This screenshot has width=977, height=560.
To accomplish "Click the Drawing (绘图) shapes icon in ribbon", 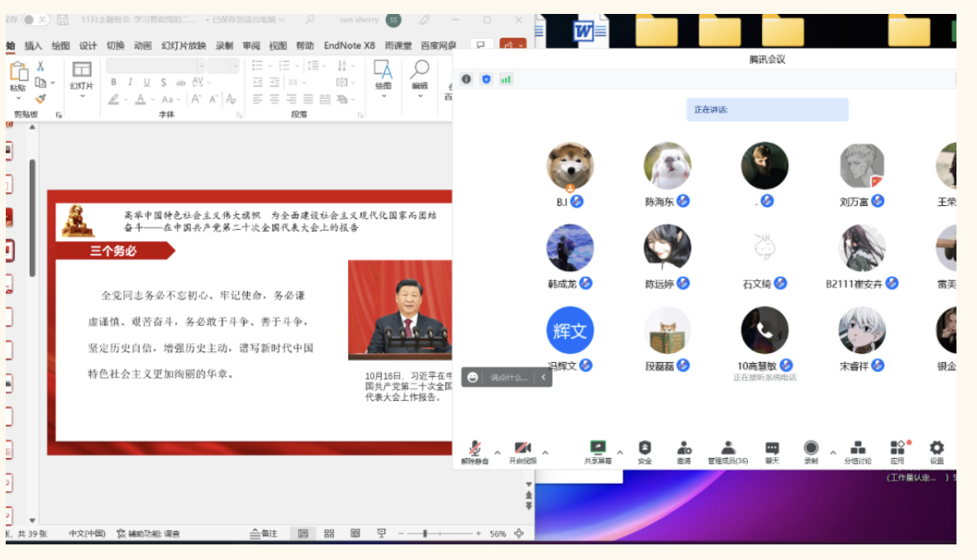I will coord(383,70).
